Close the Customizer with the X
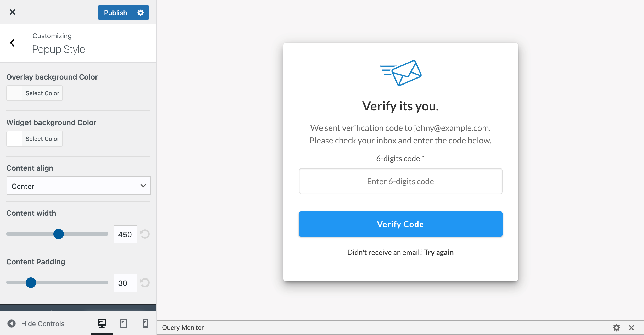Viewport: 644px width, 335px height. coord(12,12)
